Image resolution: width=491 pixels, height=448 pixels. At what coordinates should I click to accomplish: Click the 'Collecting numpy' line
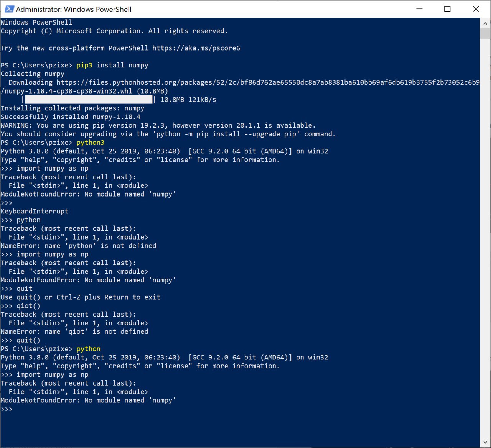(33, 74)
